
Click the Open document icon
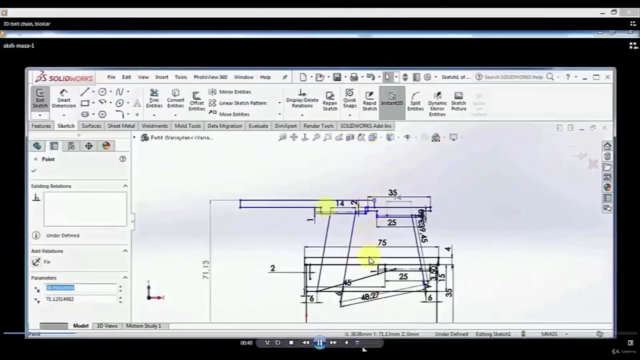click(320, 77)
